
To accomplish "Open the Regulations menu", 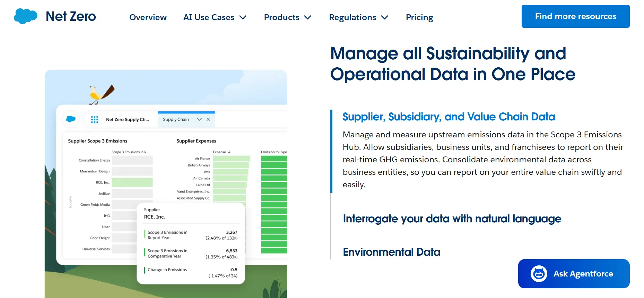I will [359, 17].
